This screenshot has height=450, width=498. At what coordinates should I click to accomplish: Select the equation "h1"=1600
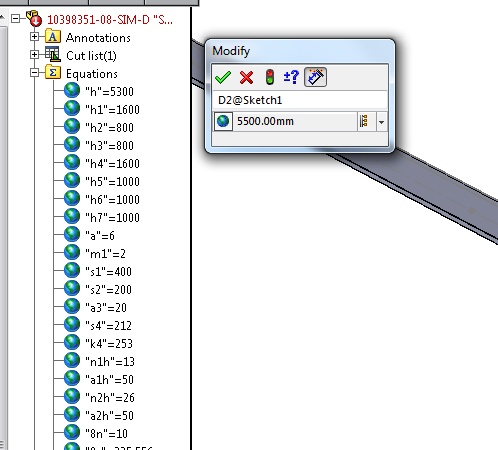[112, 110]
